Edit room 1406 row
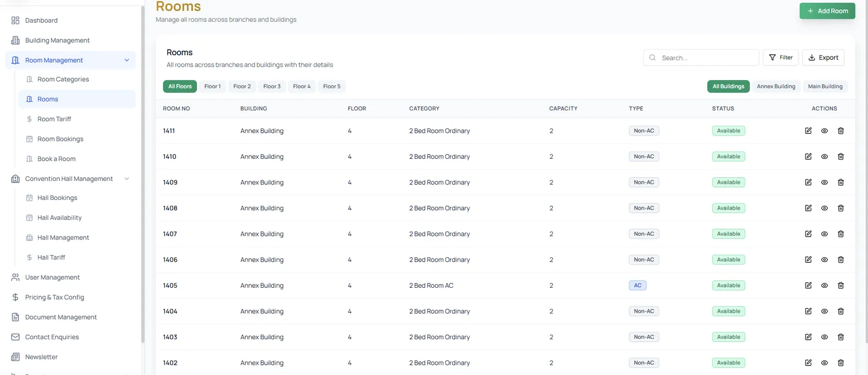 (808, 260)
